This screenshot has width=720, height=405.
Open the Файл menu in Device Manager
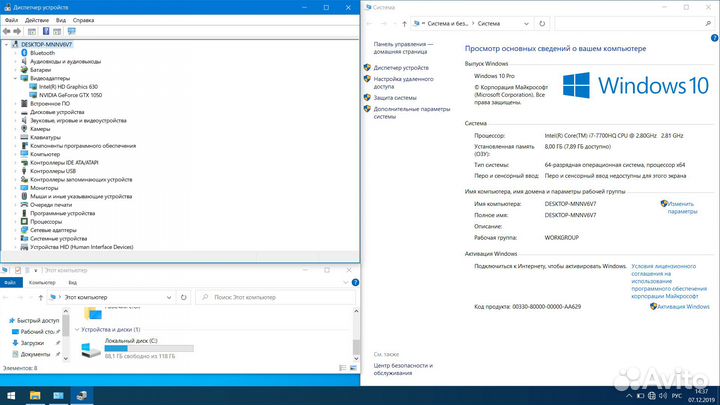point(11,20)
